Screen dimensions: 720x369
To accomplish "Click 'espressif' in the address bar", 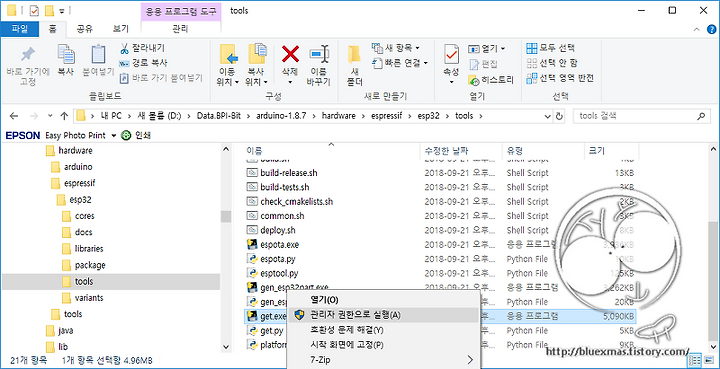I will [386, 116].
